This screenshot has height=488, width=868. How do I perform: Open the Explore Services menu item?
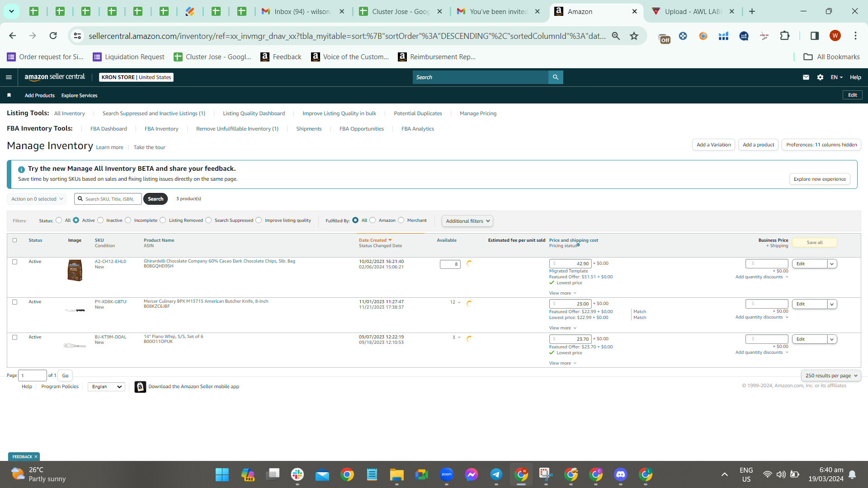click(x=80, y=95)
